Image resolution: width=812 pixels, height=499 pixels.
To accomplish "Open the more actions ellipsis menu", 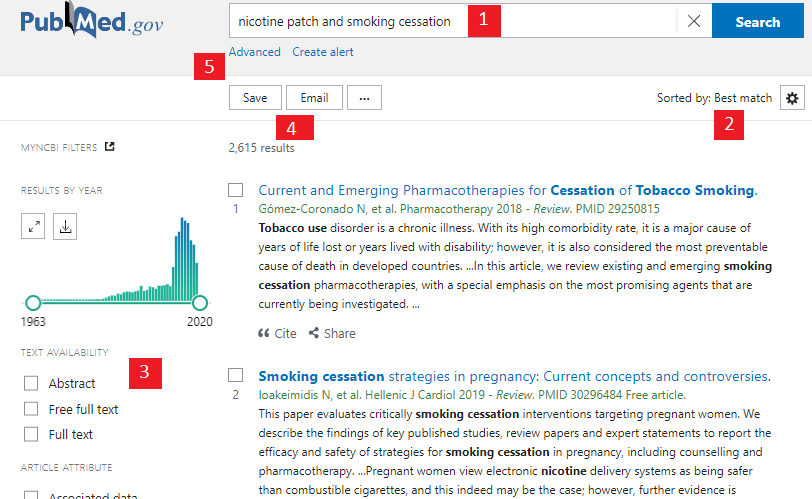I will click(365, 98).
